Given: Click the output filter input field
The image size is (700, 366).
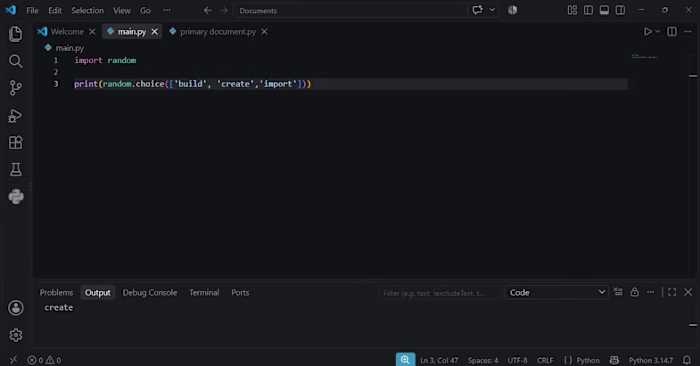Looking at the screenshot, I should (x=440, y=293).
